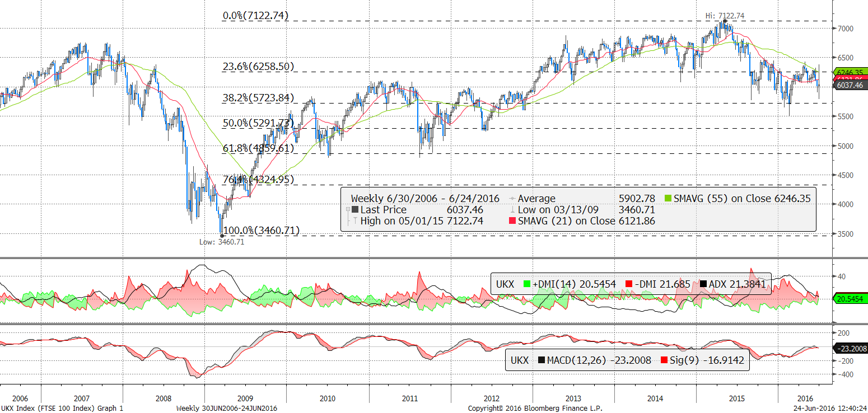This screenshot has width=868, height=413.
Task: Select the black ADX legend square
Action: coord(702,284)
